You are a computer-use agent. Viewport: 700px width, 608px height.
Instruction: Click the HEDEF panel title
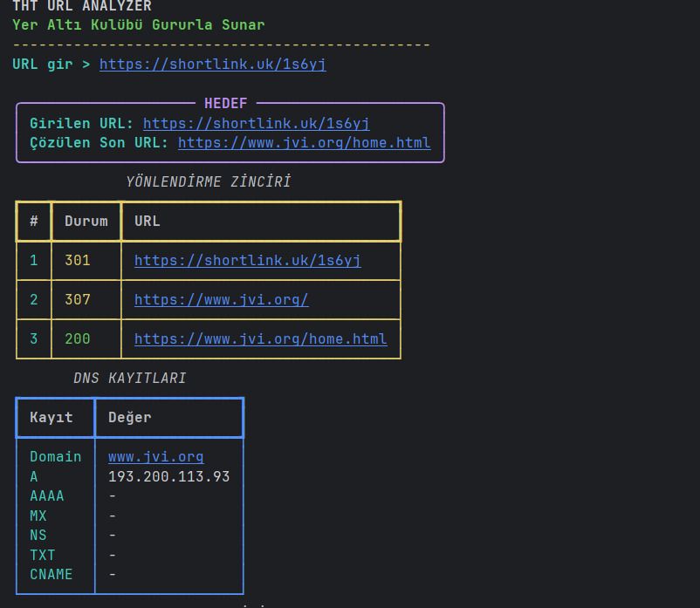[x=226, y=104]
